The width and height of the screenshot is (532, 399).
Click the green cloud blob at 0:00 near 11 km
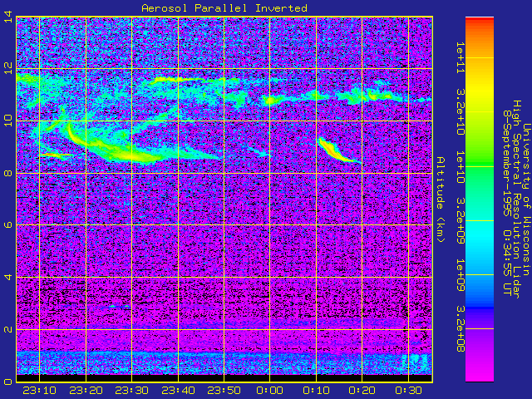pos(272,100)
